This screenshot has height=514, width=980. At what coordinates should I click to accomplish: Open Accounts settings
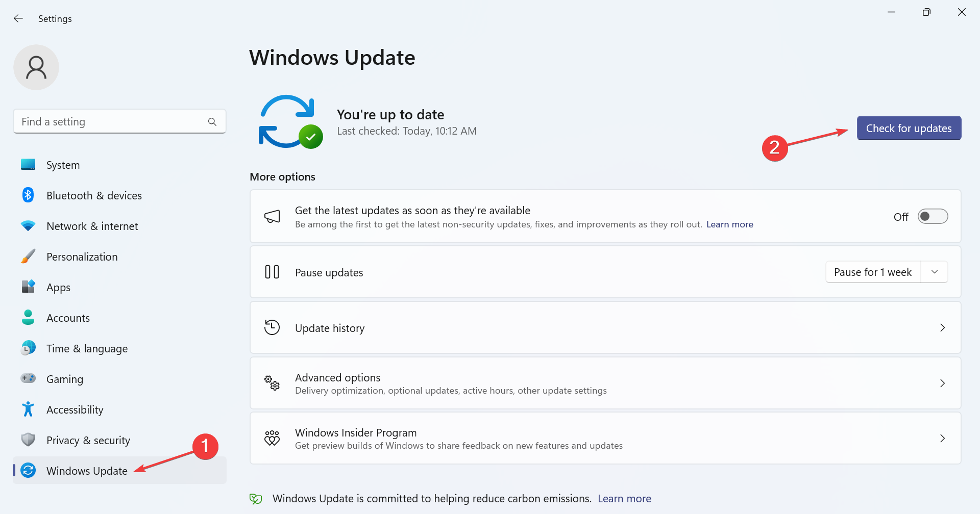pyautogui.click(x=119, y=318)
